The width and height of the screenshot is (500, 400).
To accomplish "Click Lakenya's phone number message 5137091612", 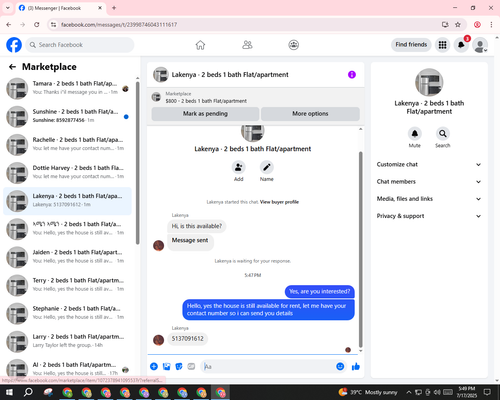I will [188, 339].
